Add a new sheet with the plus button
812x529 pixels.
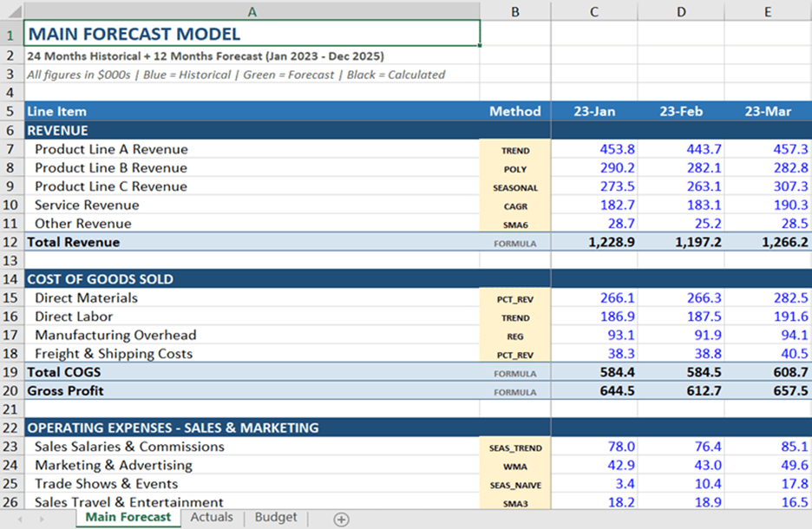(x=342, y=519)
